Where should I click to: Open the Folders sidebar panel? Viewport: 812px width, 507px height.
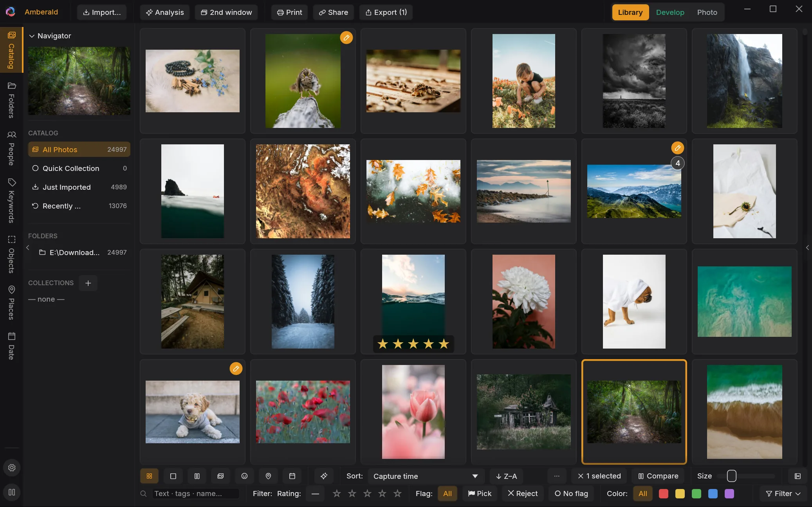[x=11, y=100]
